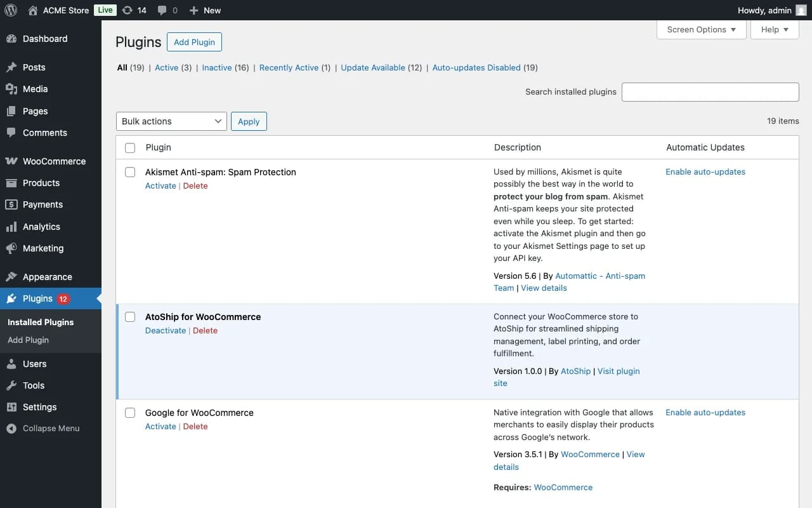812x508 pixels.
Task: Activate the Akismet Anti-spam plugin
Action: (x=160, y=185)
